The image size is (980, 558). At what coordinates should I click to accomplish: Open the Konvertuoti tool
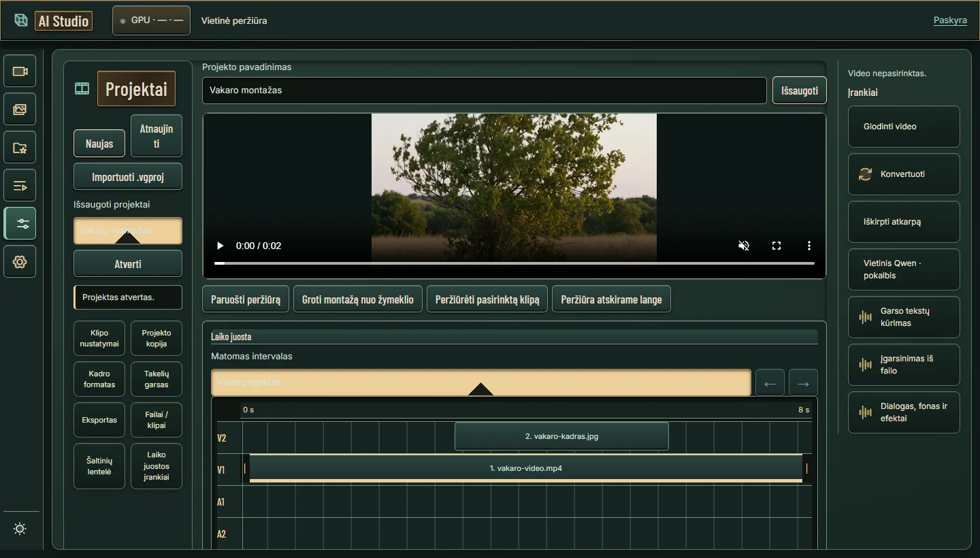tap(904, 174)
